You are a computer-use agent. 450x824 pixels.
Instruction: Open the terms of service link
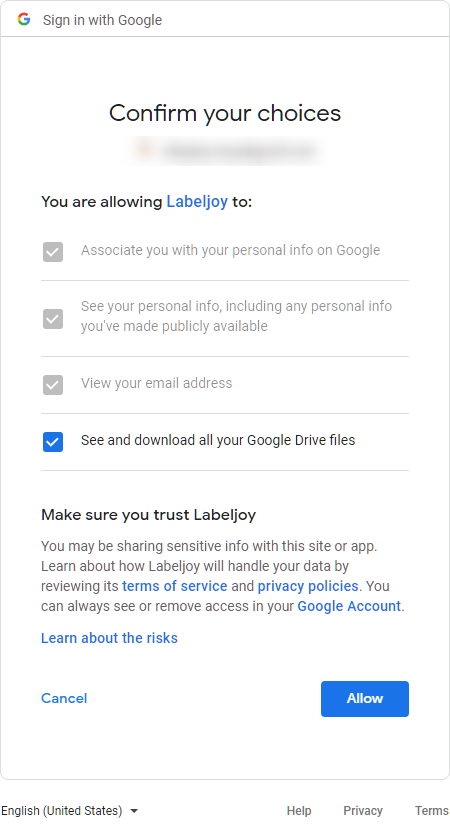click(175, 586)
